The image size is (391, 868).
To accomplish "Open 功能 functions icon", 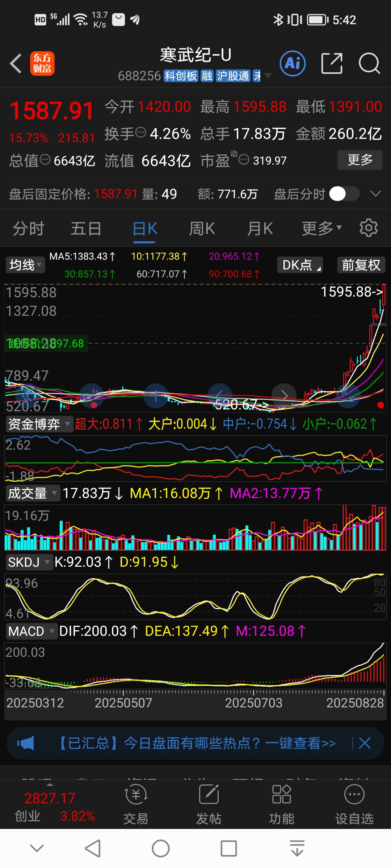I will [282, 804].
